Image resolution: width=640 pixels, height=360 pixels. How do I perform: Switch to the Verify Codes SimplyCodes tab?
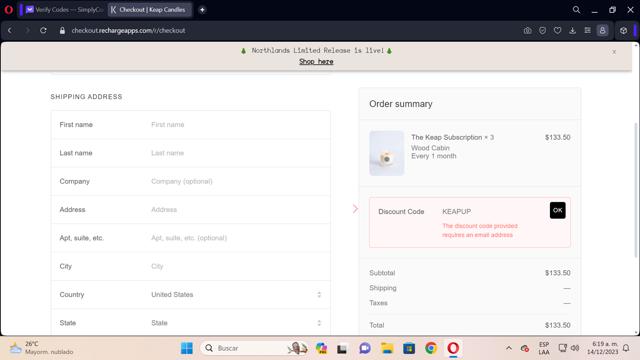click(x=64, y=10)
